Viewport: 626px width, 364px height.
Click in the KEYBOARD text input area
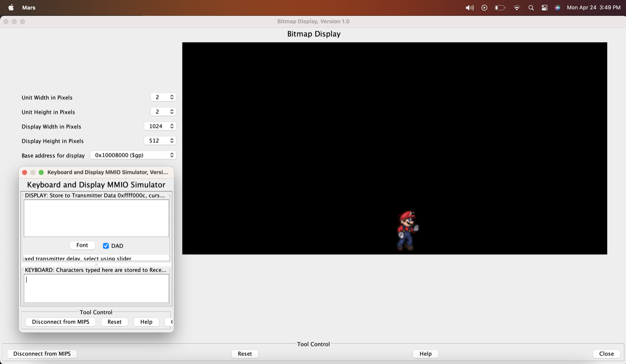pos(96,289)
